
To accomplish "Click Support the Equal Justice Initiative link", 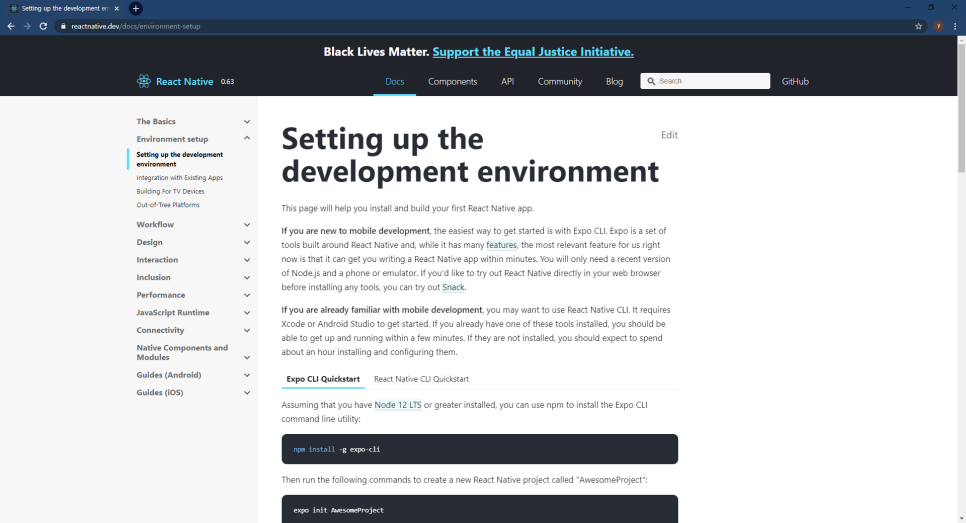I will tap(533, 52).
